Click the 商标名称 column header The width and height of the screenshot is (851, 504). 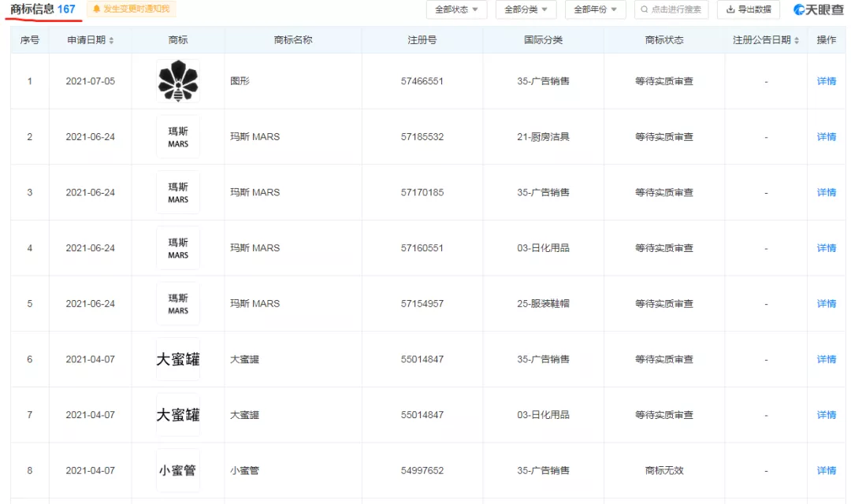click(293, 40)
